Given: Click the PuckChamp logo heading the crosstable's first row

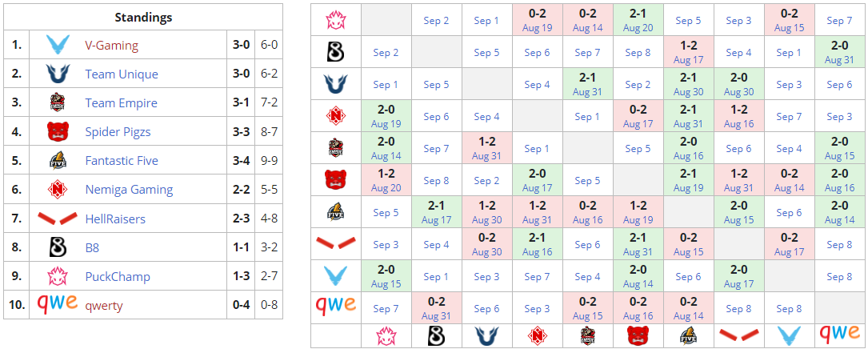Looking at the screenshot, I should pos(335,20).
